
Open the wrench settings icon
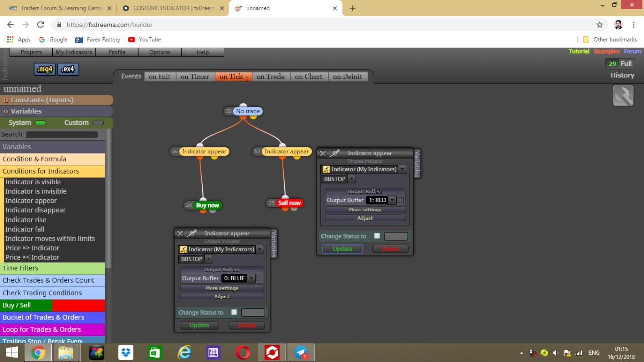pyautogui.click(x=623, y=96)
